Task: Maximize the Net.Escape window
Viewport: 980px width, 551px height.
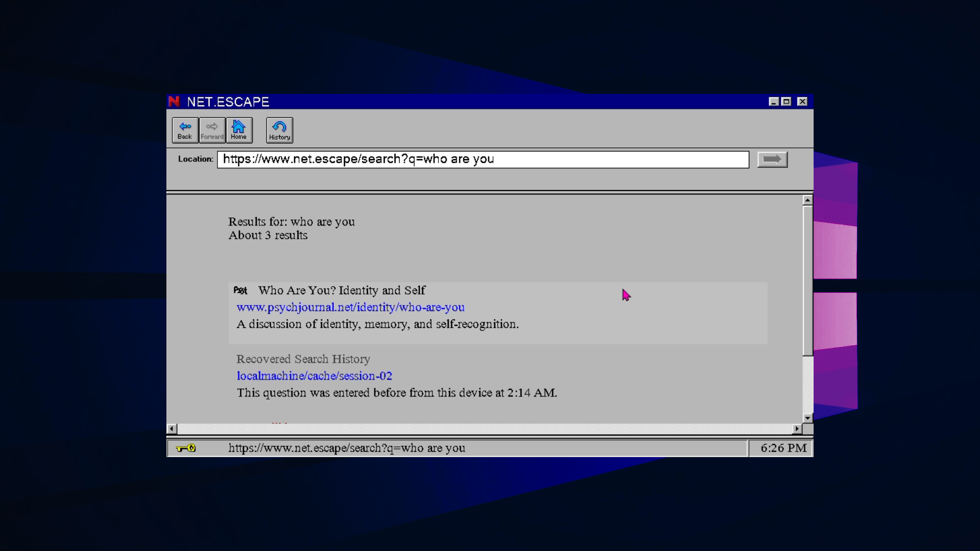Action: click(x=787, y=102)
